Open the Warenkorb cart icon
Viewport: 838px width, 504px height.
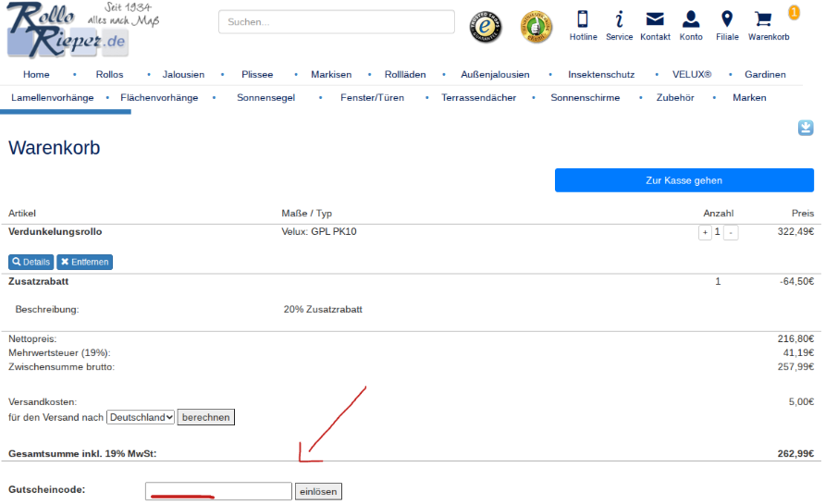pos(764,19)
